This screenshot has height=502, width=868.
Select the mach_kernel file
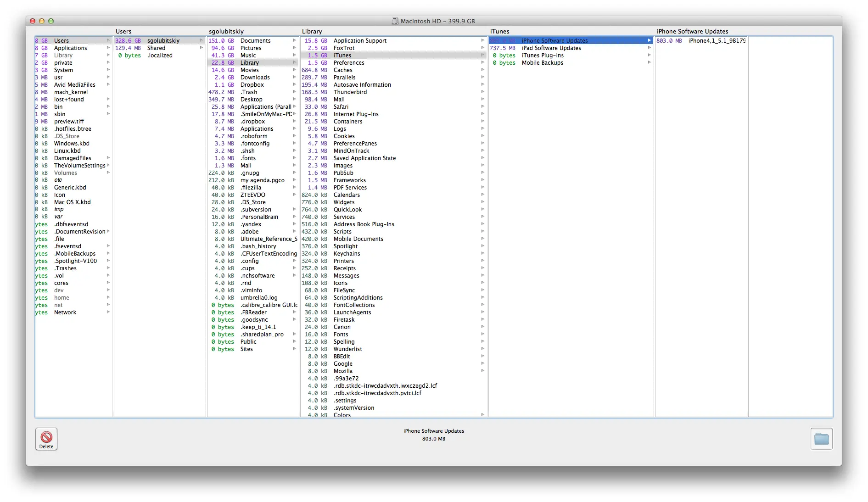pyautogui.click(x=73, y=92)
